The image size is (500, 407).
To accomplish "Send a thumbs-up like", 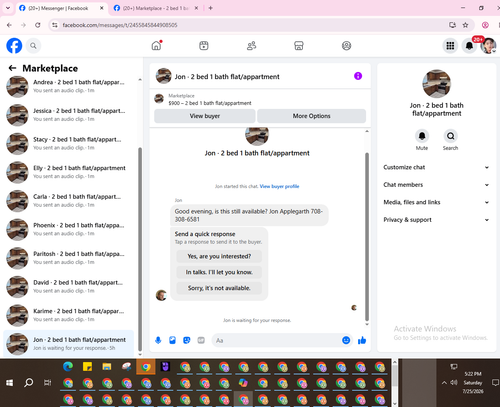I will tap(362, 340).
